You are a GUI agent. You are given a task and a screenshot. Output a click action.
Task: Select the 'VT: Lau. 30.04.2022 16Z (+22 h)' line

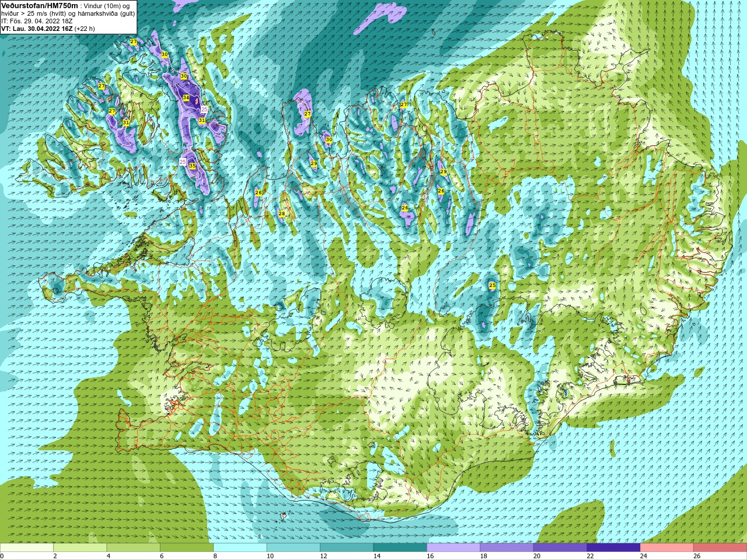click(x=48, y=28)
